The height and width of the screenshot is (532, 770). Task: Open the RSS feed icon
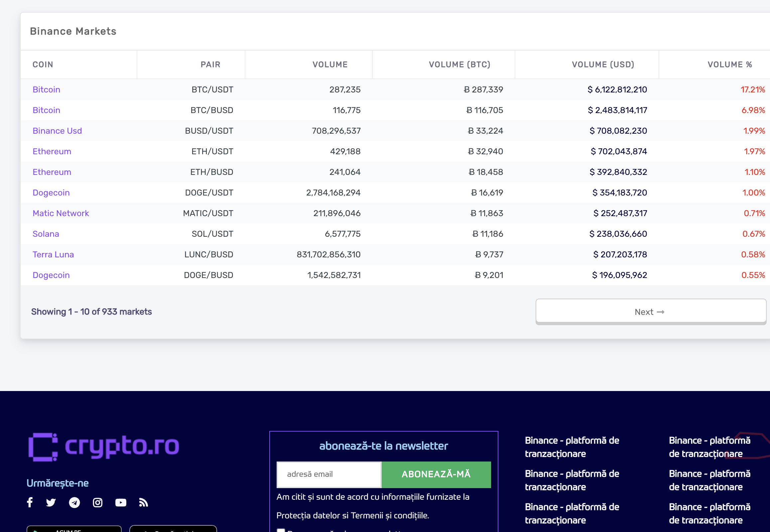pyautogui.click(x=143, y=502)
